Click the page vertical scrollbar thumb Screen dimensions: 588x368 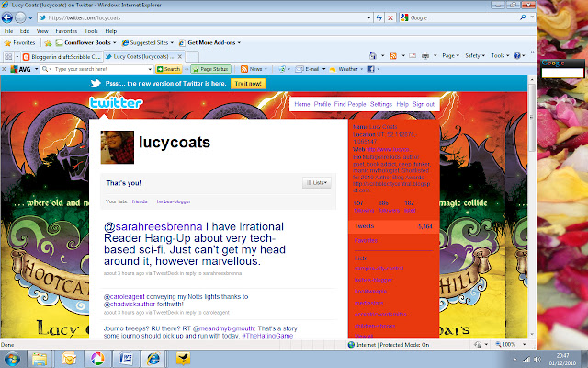tap(531, 118)
